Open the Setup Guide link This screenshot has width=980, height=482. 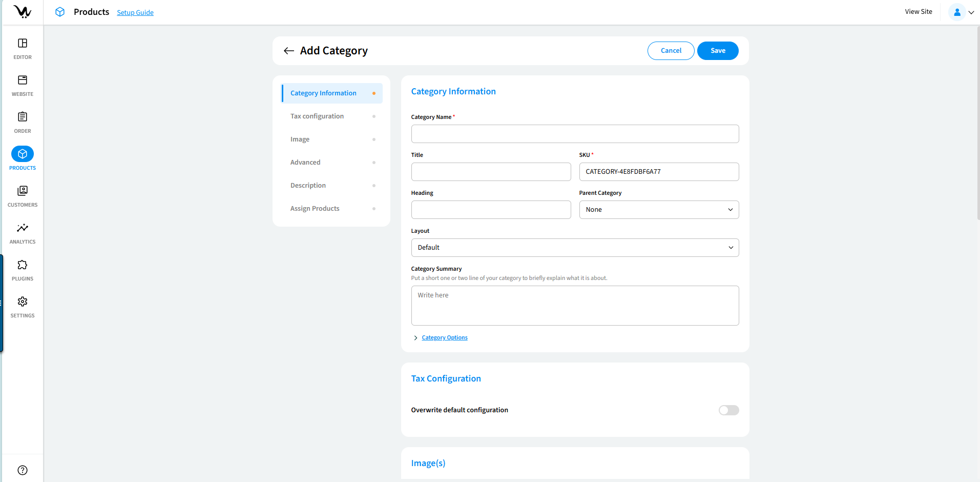[x=135, y=13]
